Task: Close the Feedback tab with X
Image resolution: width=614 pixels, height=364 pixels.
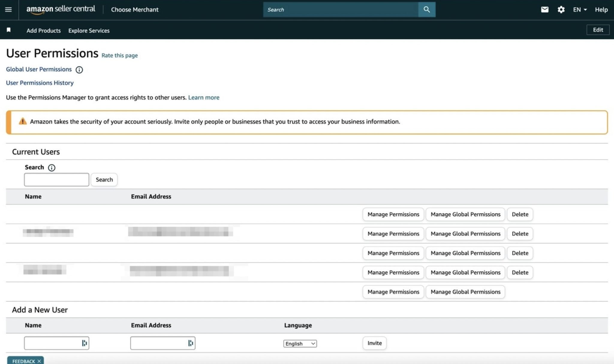Action: click(39, 361)
